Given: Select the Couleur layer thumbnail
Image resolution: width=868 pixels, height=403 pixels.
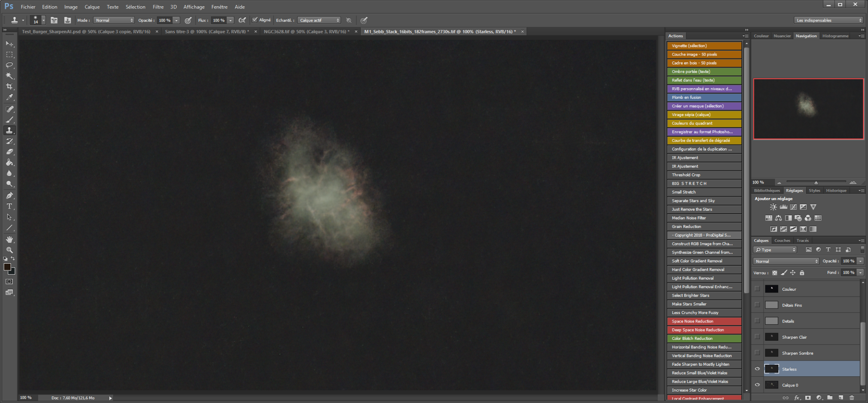Looking at the screenshot, I should coord(771,289).
